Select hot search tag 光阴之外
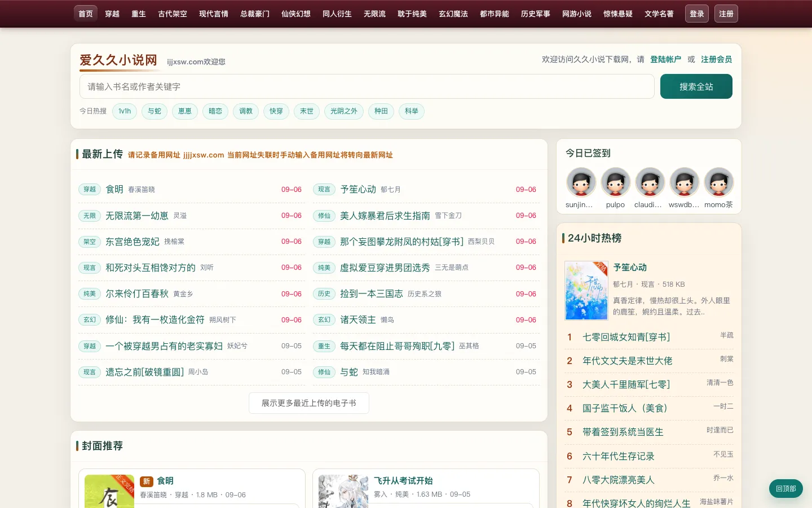This screenshot has width=812, height=508. [344, 111]
